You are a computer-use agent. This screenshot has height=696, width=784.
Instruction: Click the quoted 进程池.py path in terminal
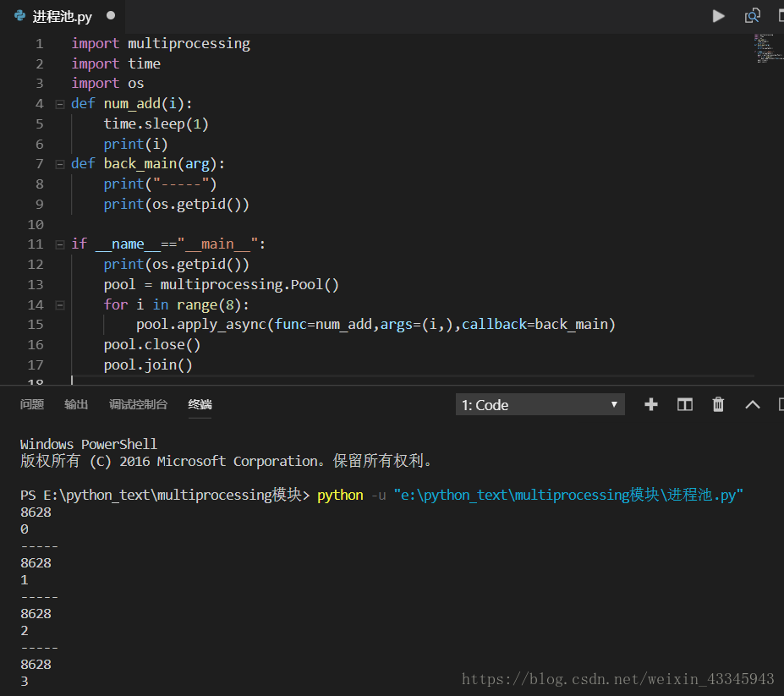568,495
